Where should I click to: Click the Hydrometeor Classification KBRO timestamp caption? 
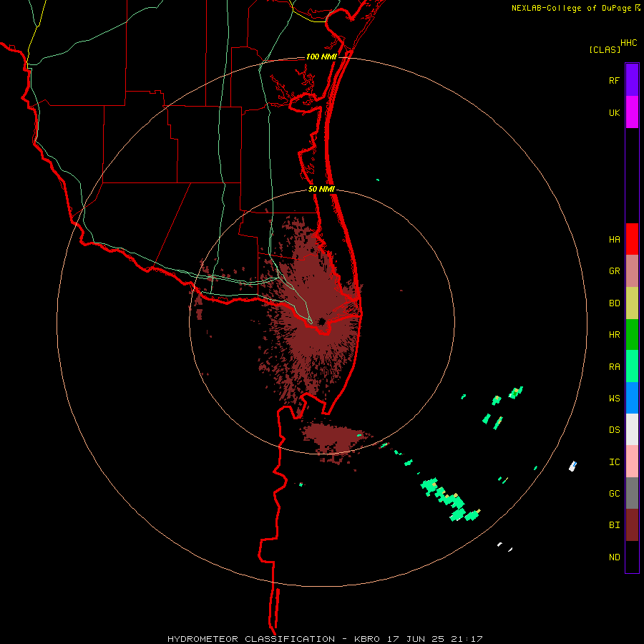325,639
